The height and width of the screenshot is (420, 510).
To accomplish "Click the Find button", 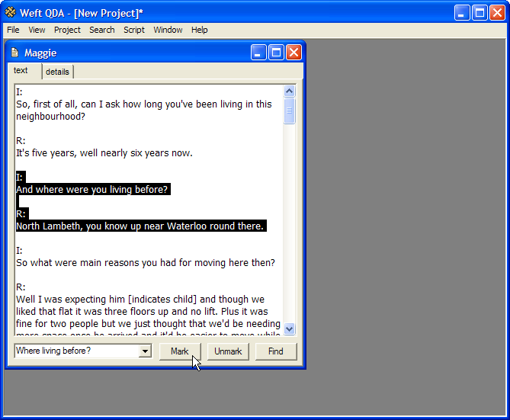I will [x=275, y=351].
